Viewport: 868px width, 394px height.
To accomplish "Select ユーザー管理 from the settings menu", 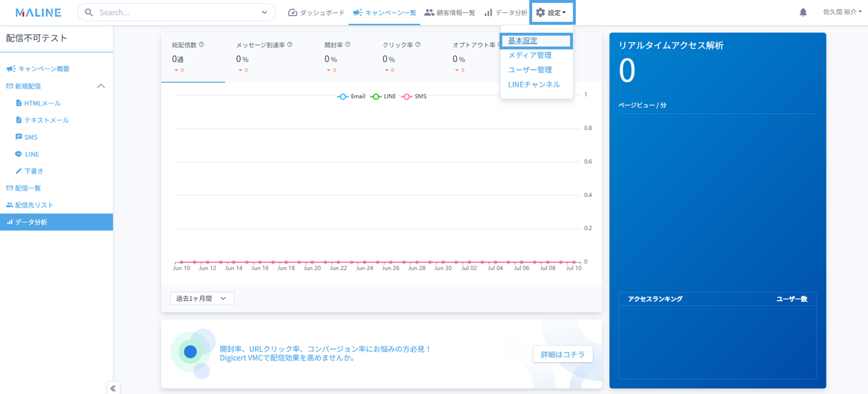I will (x=529, y=69).
